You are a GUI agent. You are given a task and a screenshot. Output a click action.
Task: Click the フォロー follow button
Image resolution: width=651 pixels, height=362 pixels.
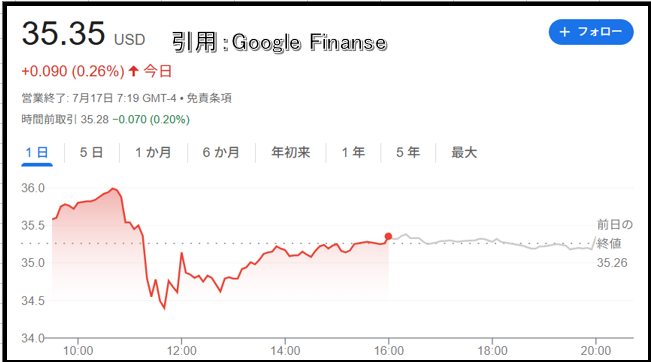click(x=591, y=32)
